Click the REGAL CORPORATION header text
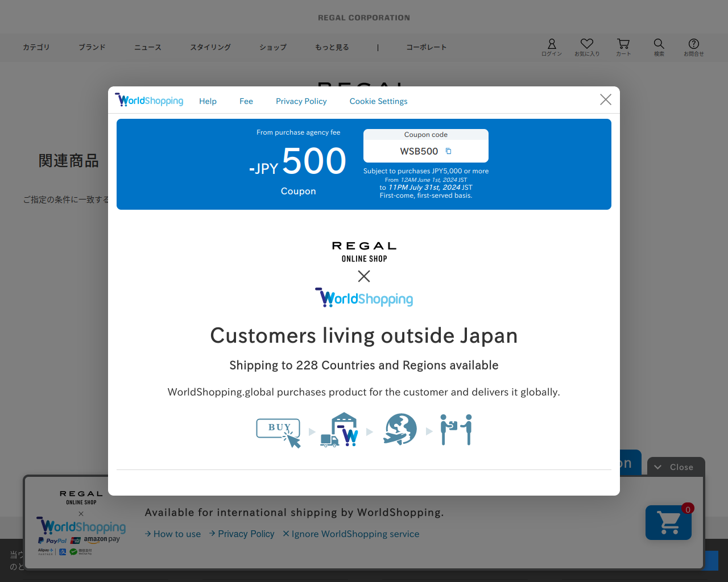728x582 pixels. coord(364,18)
